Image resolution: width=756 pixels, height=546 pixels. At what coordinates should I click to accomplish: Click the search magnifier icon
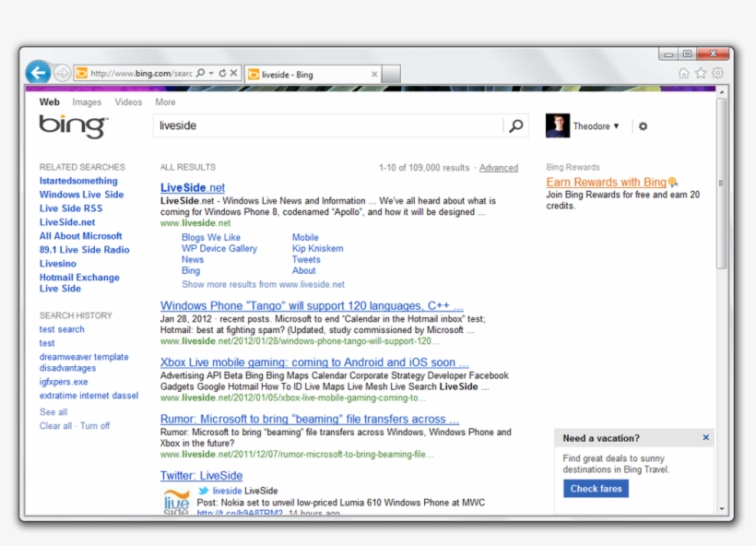[x=516, y=125]
